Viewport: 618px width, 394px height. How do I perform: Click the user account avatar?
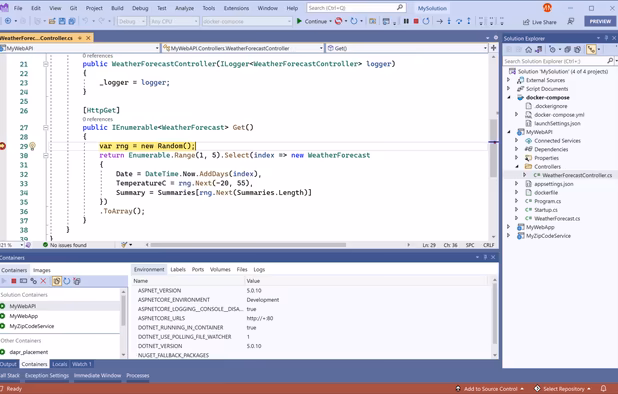pyautogui.click(x=547, y=7)
